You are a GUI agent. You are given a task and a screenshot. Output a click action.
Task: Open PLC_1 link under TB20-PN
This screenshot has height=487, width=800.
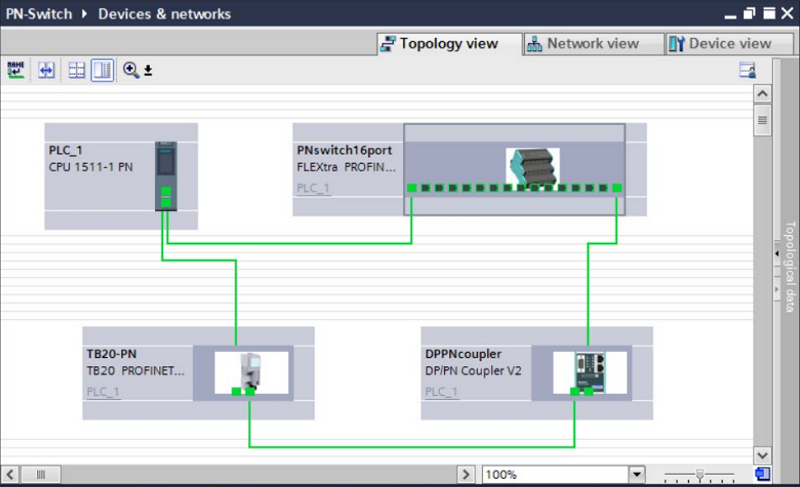coord(103,392)
